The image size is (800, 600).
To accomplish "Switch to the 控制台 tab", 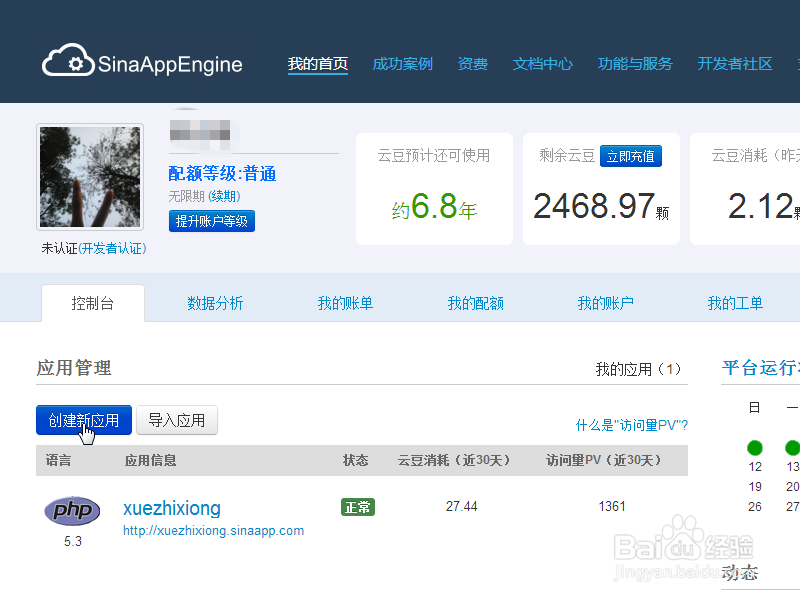I will pyautogui.click(x=93, y=304).
